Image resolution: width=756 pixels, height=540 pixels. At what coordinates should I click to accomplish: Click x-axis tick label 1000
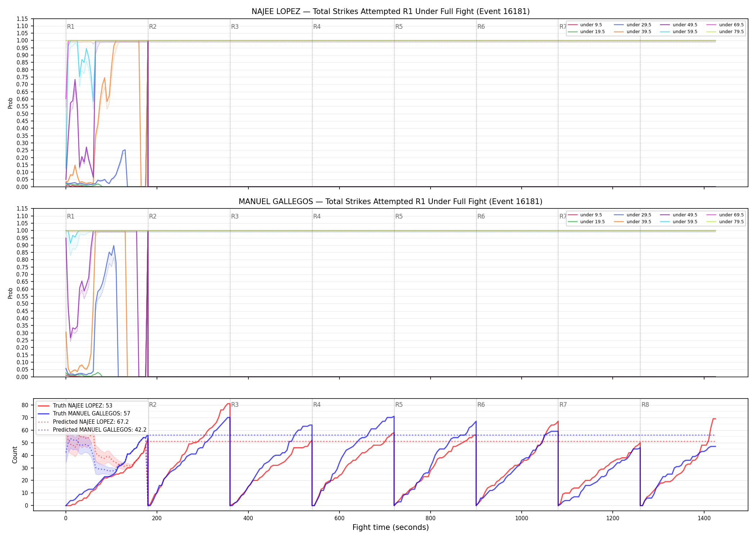coord(522,518)
